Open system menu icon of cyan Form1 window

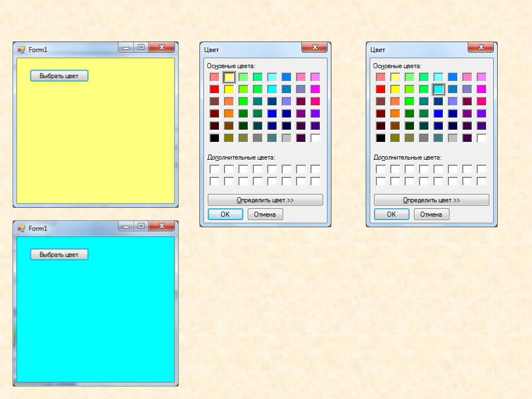[x=22, y=228]
